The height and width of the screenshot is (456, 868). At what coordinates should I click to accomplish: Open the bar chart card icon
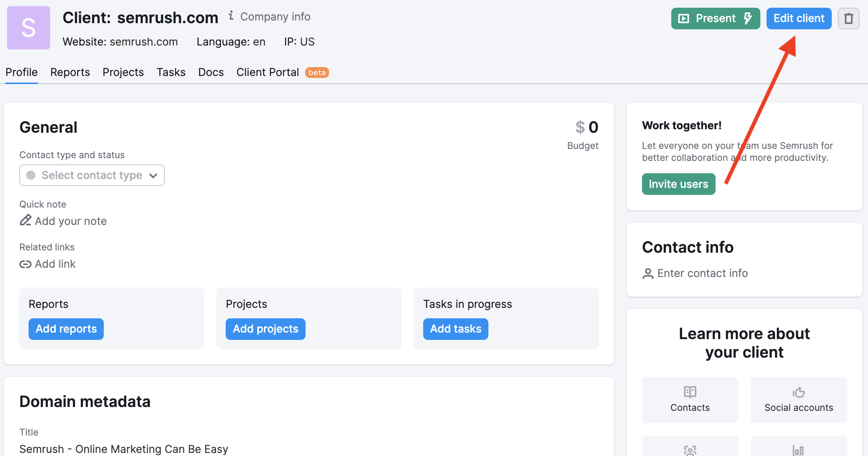798,450
